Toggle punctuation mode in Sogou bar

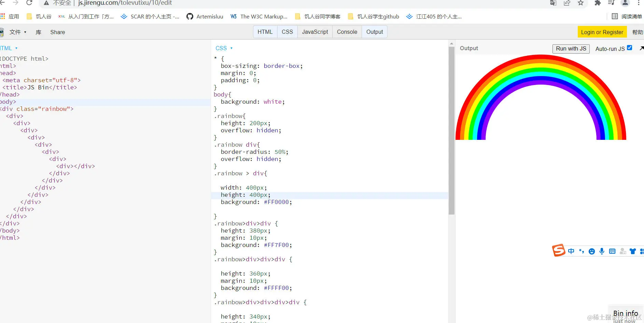tap(582, 251)
